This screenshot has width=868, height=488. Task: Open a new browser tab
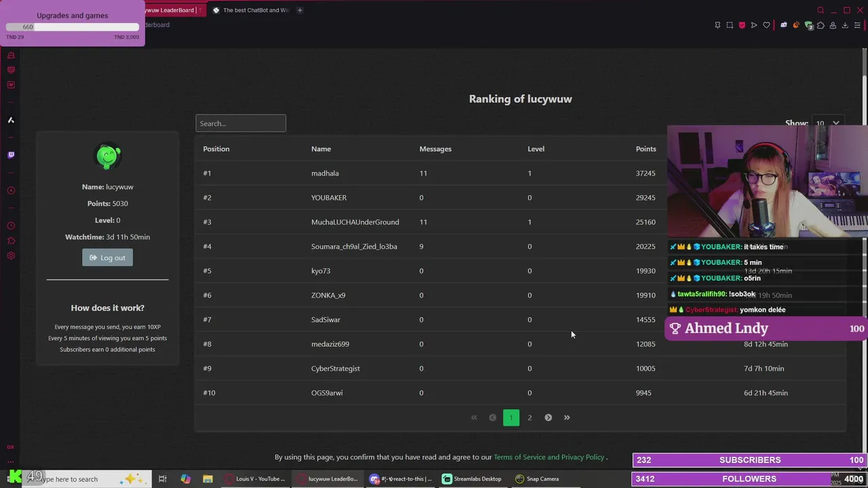300,10
